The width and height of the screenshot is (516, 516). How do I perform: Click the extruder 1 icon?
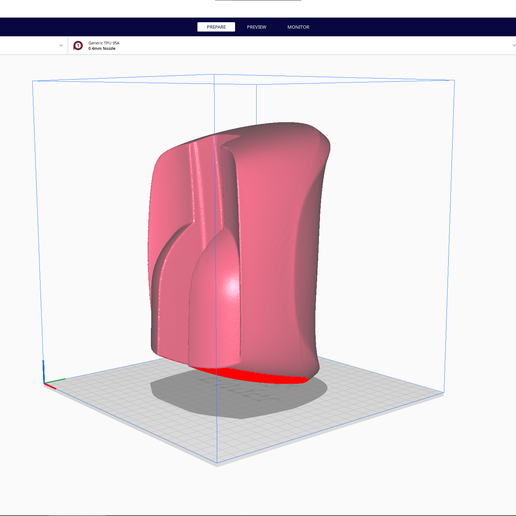[78, 45]
